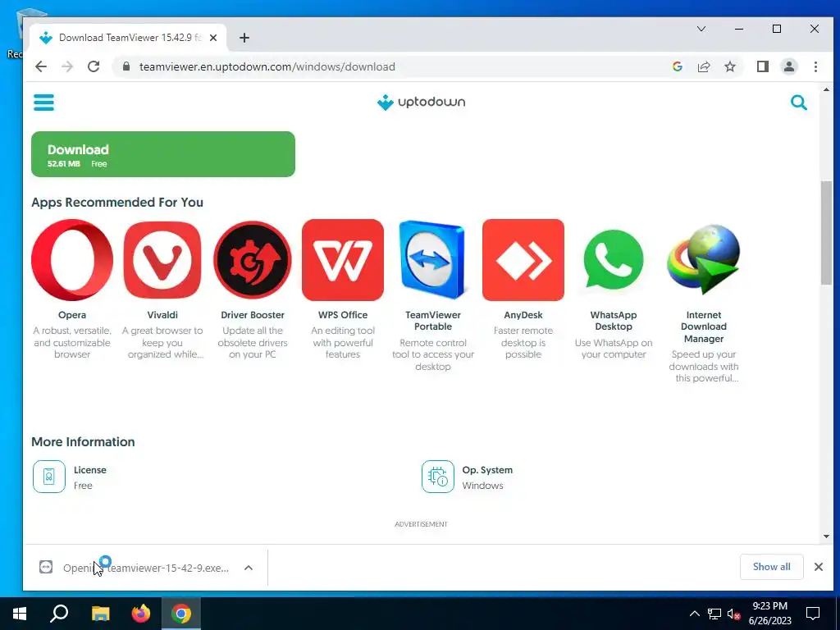Bookmark this tab with star icon
Screen dimensions: 840x630
coord(729,66)
